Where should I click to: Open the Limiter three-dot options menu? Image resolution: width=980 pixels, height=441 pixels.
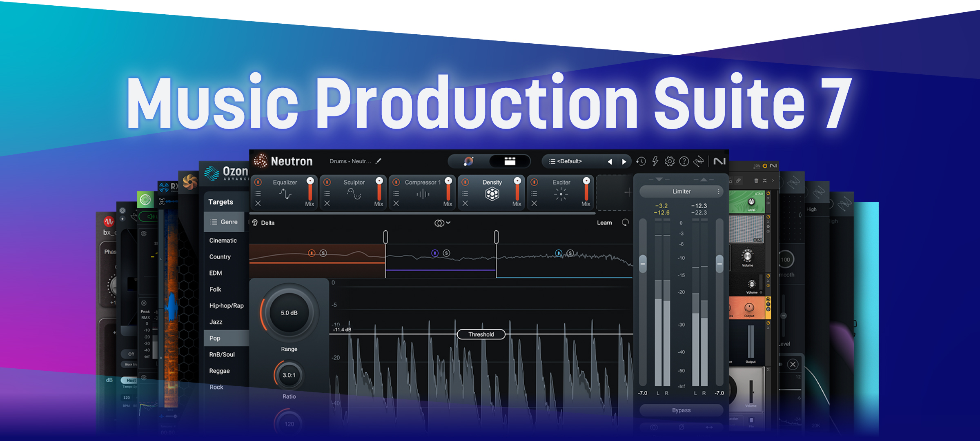718,191
